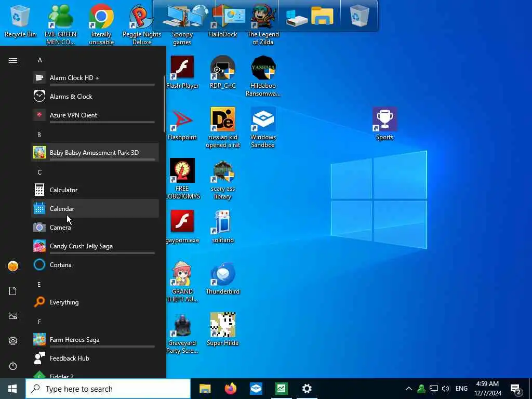Viewport: 532px width, 399px height.
Task: Click the dock's folder icon
Action: (322, 16)
